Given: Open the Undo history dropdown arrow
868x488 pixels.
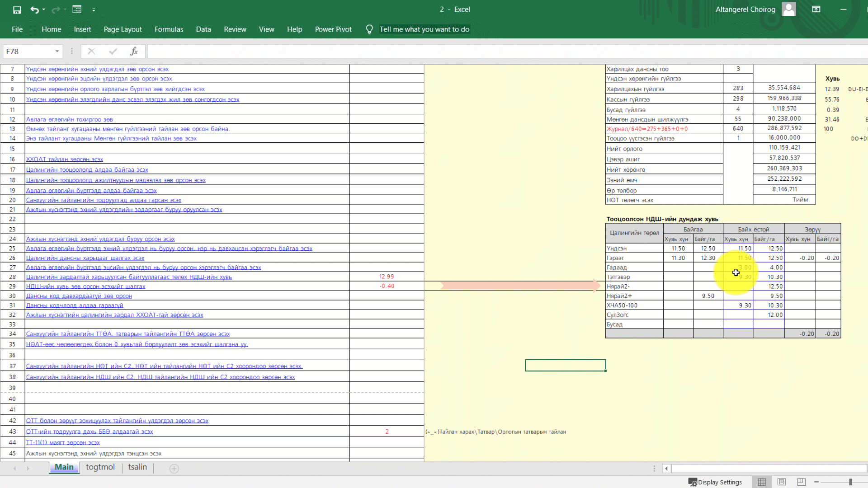Looking at the screenshot, I should click(44, 9).
